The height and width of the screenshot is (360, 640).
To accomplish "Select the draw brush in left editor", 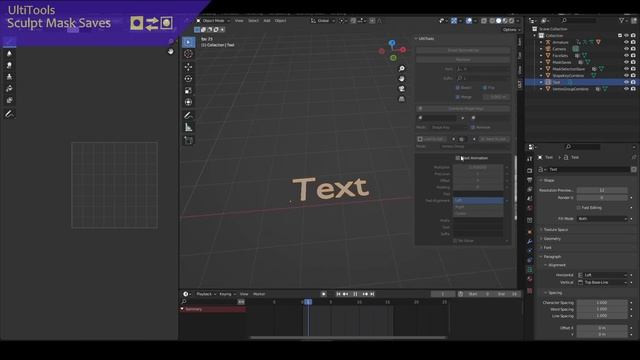I will (9, 42).
